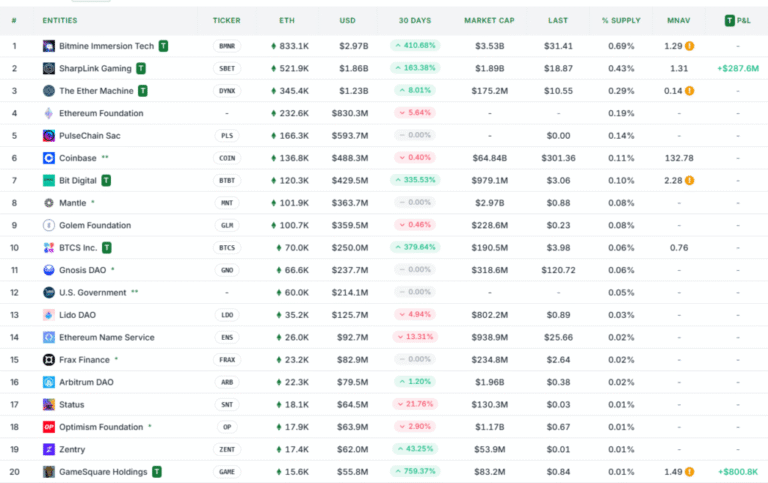The image size is (768, 483).
Task: Sort by the ETH column header
Action: [287, 21]
